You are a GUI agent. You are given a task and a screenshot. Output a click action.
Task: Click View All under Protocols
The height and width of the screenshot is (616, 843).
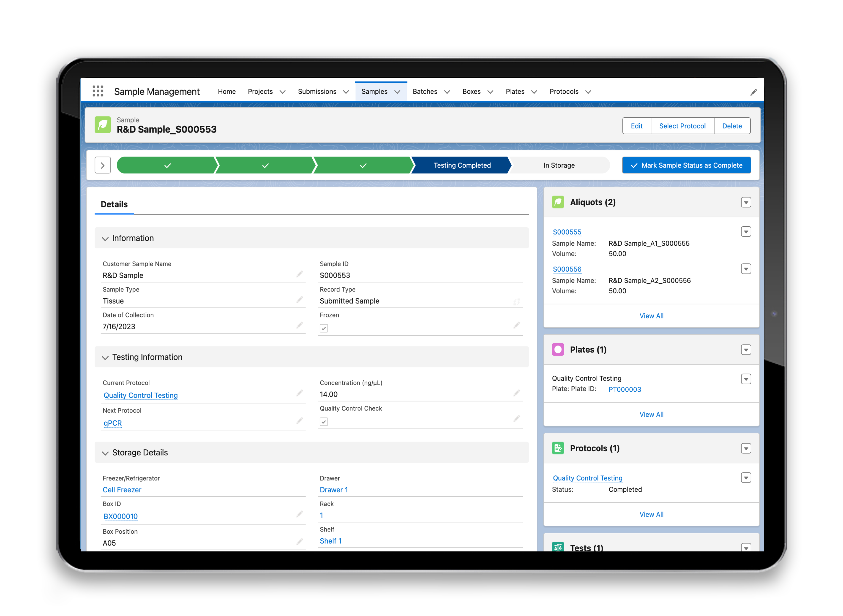tap(651, 514)
